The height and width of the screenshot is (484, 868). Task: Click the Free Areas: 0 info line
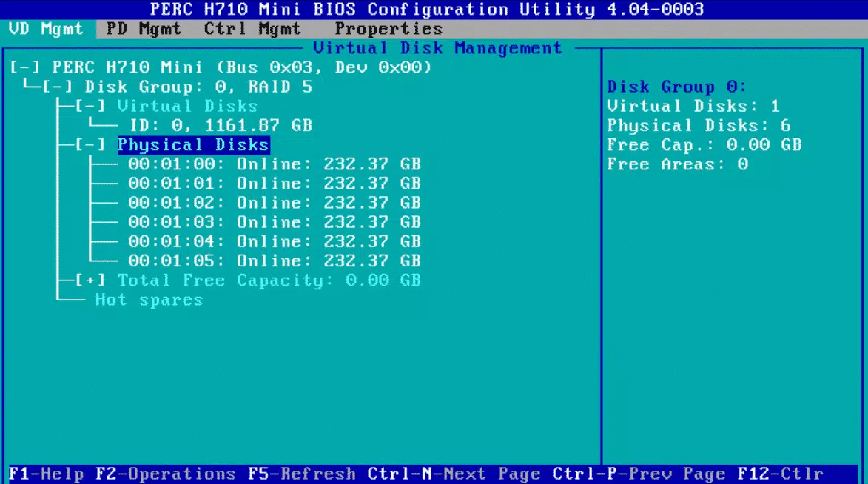[678, 164]
